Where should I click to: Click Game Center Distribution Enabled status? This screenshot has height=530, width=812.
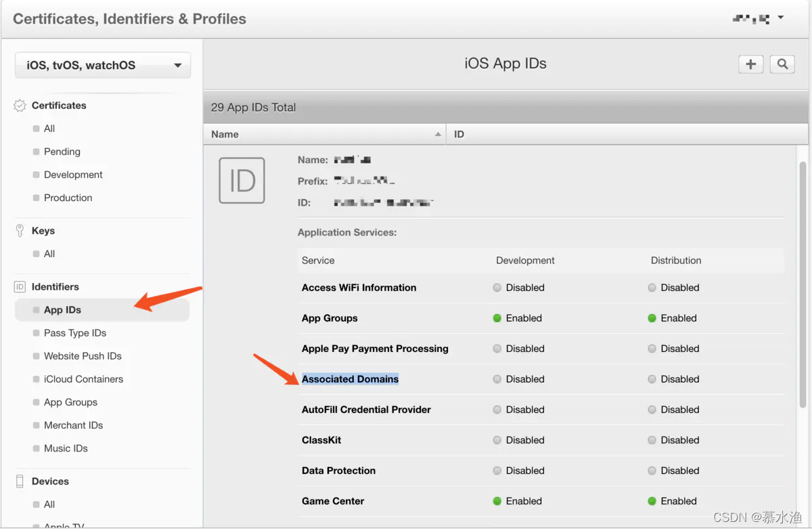tap(672, 501)
